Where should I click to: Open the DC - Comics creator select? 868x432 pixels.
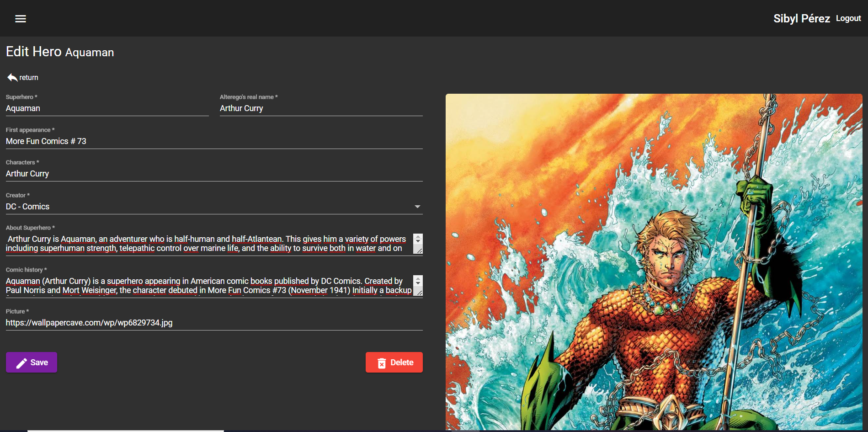click(214, 207)
